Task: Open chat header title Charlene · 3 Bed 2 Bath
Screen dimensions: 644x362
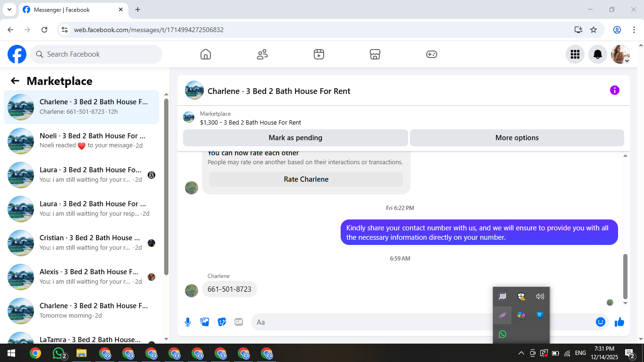Action: [x=279, y=91]
